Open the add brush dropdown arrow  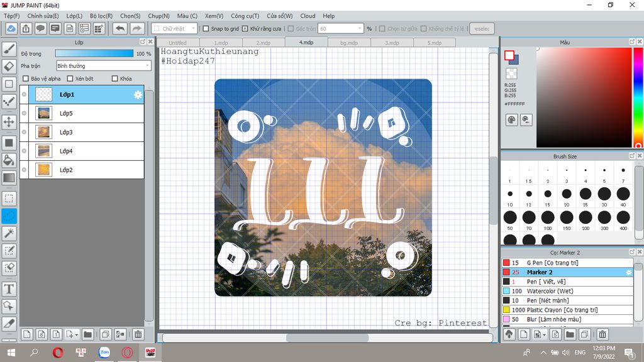544,335
